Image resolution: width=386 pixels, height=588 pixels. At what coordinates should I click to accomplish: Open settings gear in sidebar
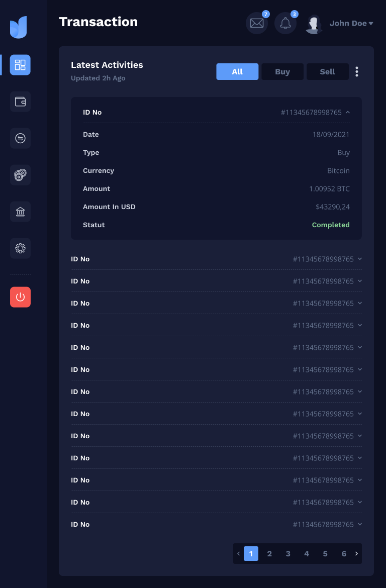coord(20,248)
